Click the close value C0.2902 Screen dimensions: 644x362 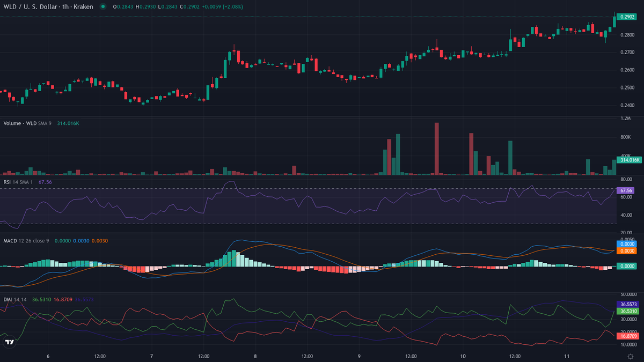(x=189, y=6)
